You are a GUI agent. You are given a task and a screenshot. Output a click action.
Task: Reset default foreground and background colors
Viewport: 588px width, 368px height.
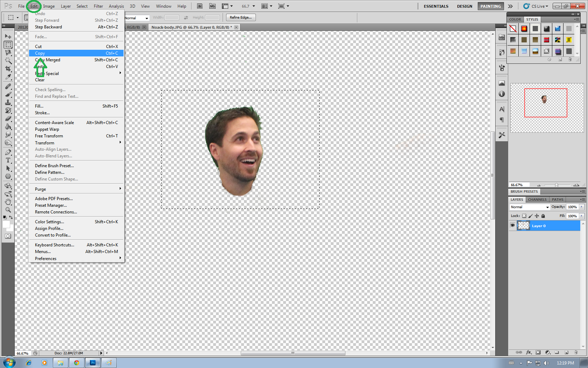(x=5, y=217)
